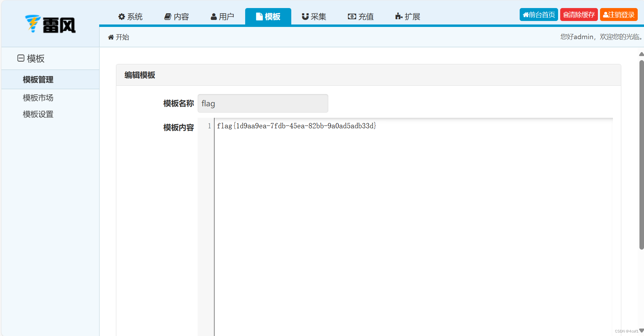The height and width of the screenshot is (336, 644).
Task: Click the page scrollbar up arrow
Action: 642,54
